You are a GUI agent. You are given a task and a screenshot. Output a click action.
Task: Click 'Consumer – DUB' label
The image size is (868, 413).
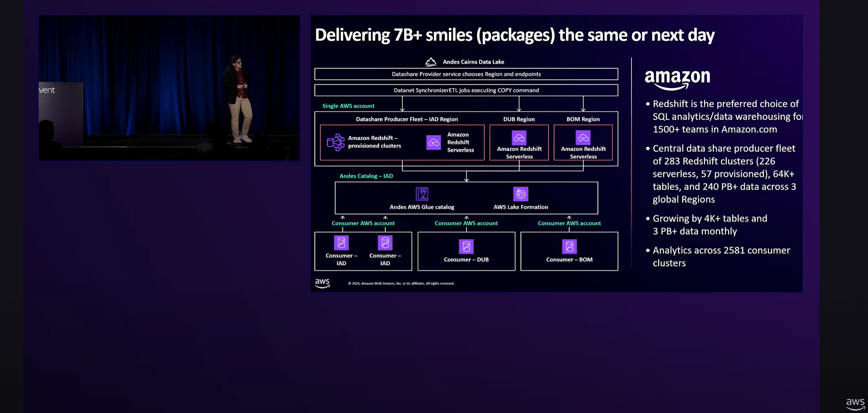(x=466, y=260)
